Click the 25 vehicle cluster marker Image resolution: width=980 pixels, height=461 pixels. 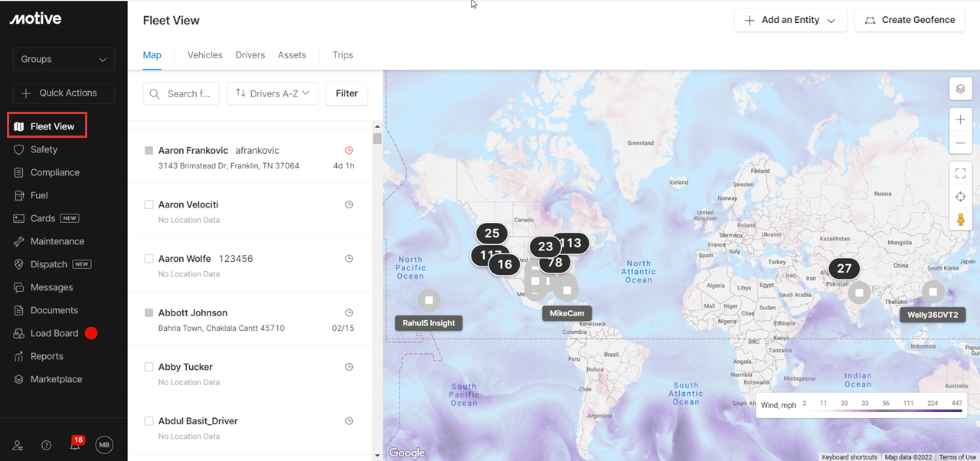492,234
